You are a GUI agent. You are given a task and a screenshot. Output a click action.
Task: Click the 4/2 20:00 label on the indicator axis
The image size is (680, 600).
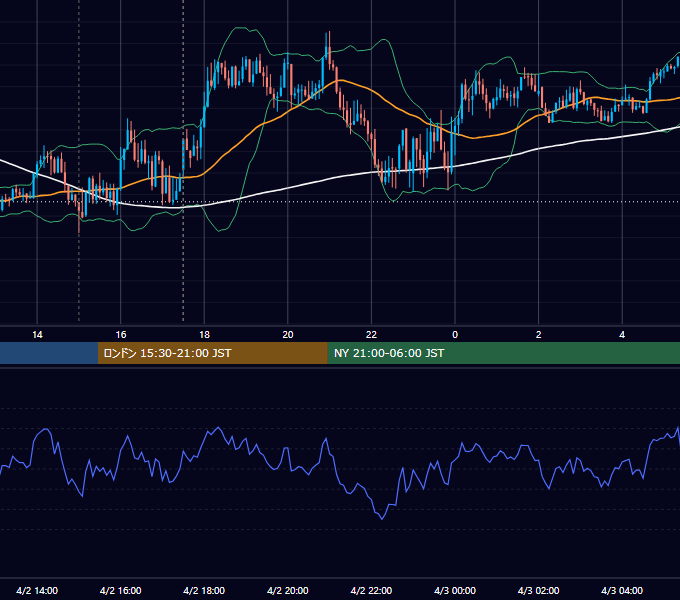coord(288,590)
